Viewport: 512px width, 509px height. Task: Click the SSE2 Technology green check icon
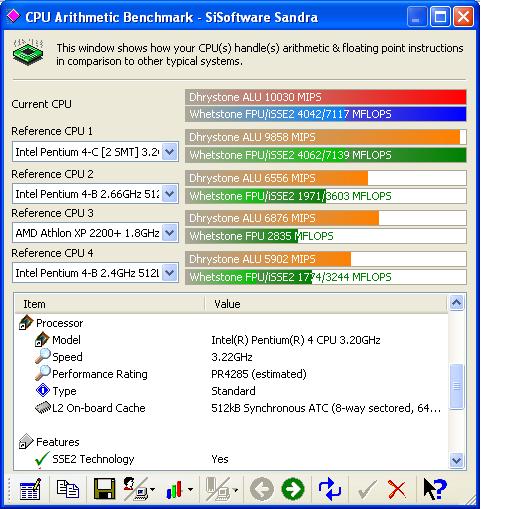point(42,459)
